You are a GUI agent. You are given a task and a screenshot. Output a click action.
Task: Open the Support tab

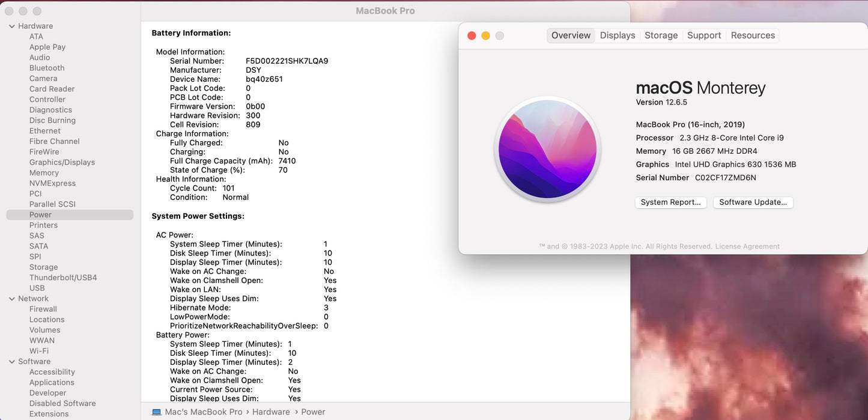coord(703,35)
